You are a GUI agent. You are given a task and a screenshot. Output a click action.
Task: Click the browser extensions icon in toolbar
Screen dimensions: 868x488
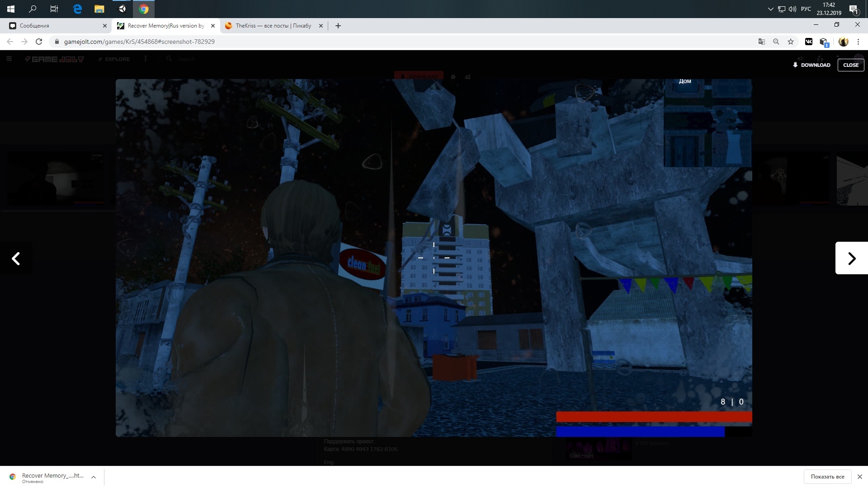click(x=825, y=42)
